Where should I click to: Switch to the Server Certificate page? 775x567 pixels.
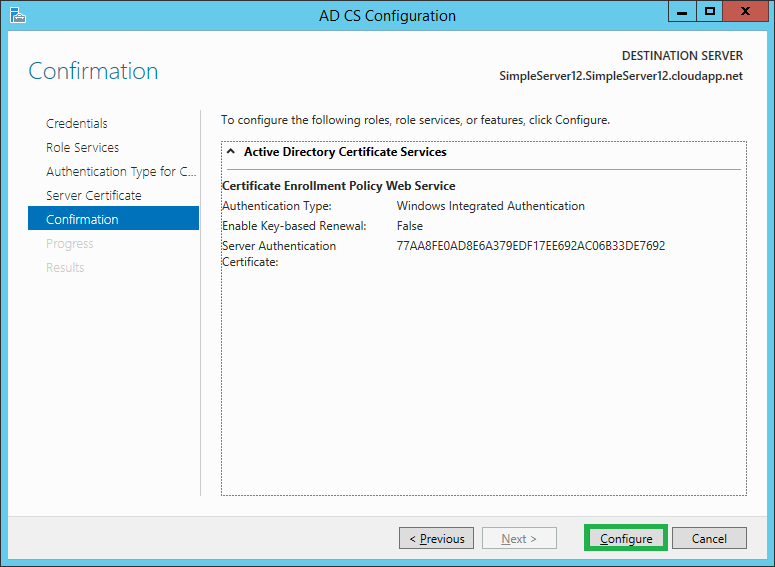click(x=94, y=196)
